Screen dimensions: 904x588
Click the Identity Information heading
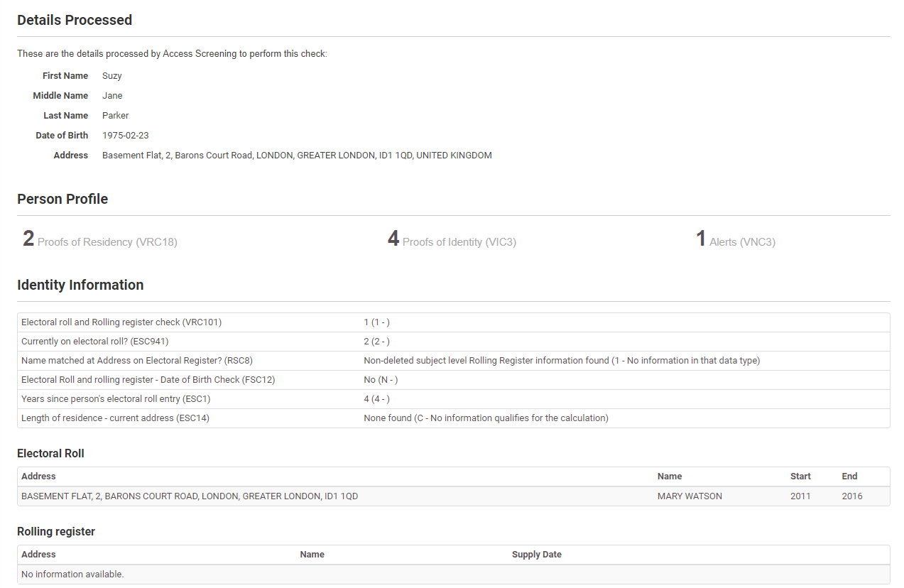tap(80, 285)
